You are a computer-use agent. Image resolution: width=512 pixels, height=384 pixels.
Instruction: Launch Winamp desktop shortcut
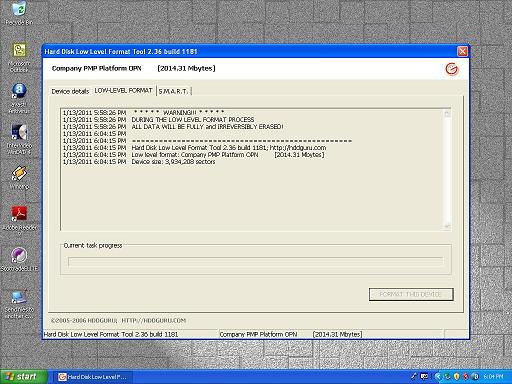click(x=19, y=177)
